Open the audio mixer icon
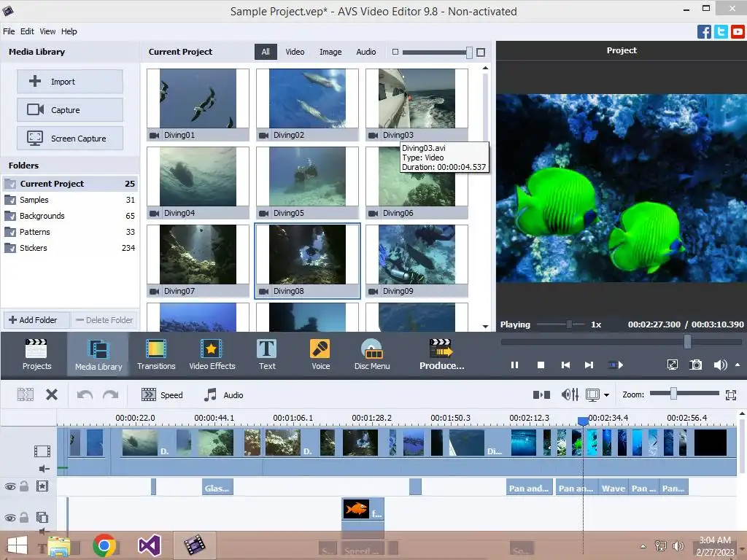 pyautogui.click(x=570, y=394)
